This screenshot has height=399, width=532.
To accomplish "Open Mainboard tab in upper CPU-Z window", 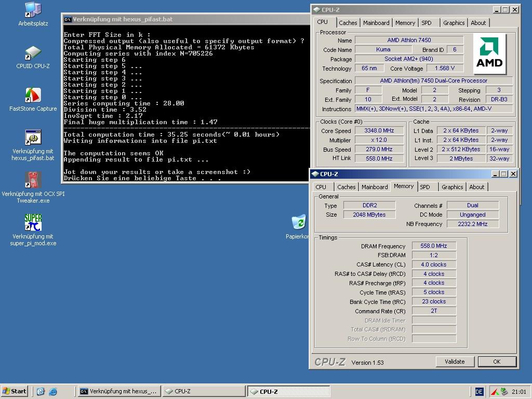I will (x=376, y=23).
